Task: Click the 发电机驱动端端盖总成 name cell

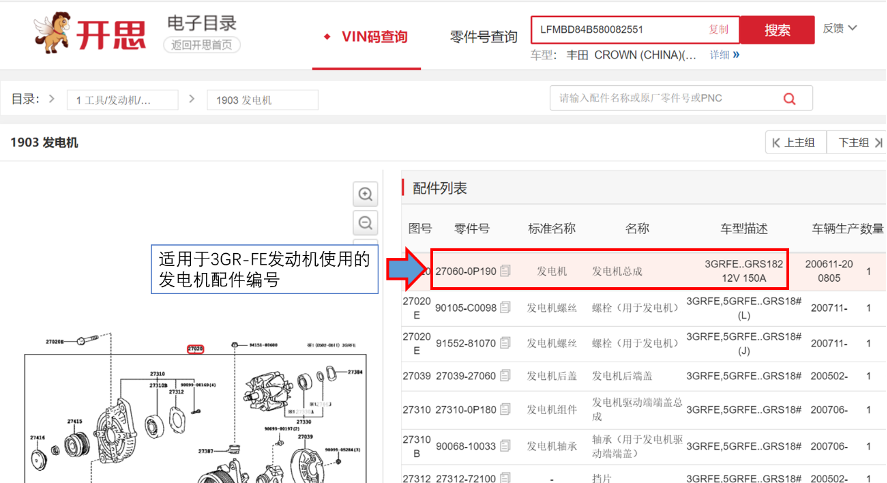Action: (637, 409)
